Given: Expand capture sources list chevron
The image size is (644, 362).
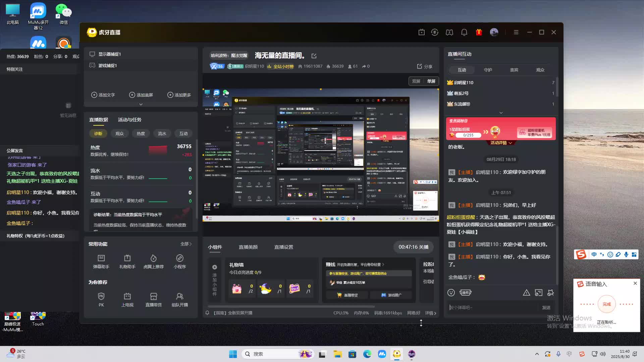Looking at the screenshot, I should (x=141, y=104).
